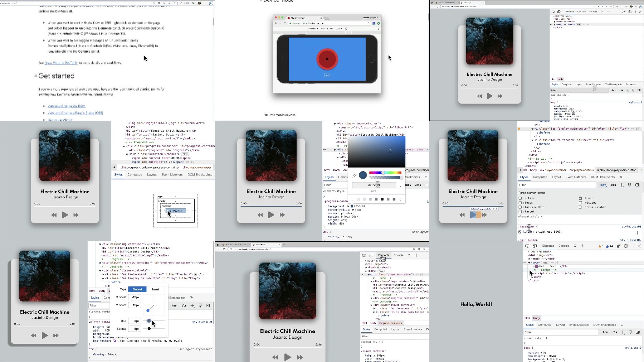
Task: Click new style rule plus, Hello World panel
Action: (x=623, y=332)
